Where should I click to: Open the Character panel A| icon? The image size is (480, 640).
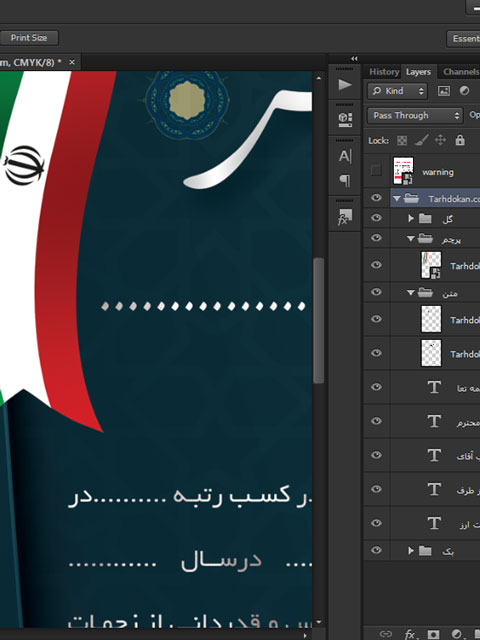point(345,156)
